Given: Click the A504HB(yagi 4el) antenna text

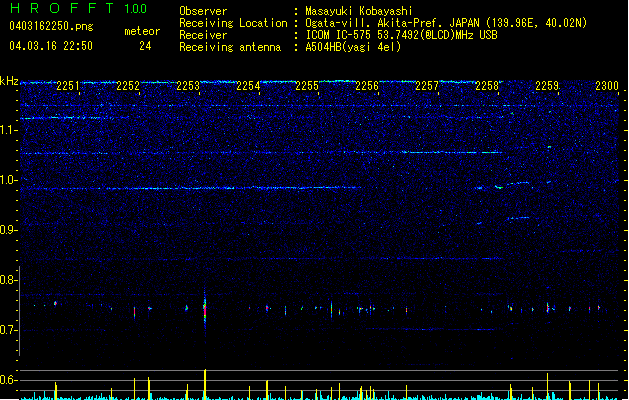Looking at the screenshot, I should tap(353, 47).
